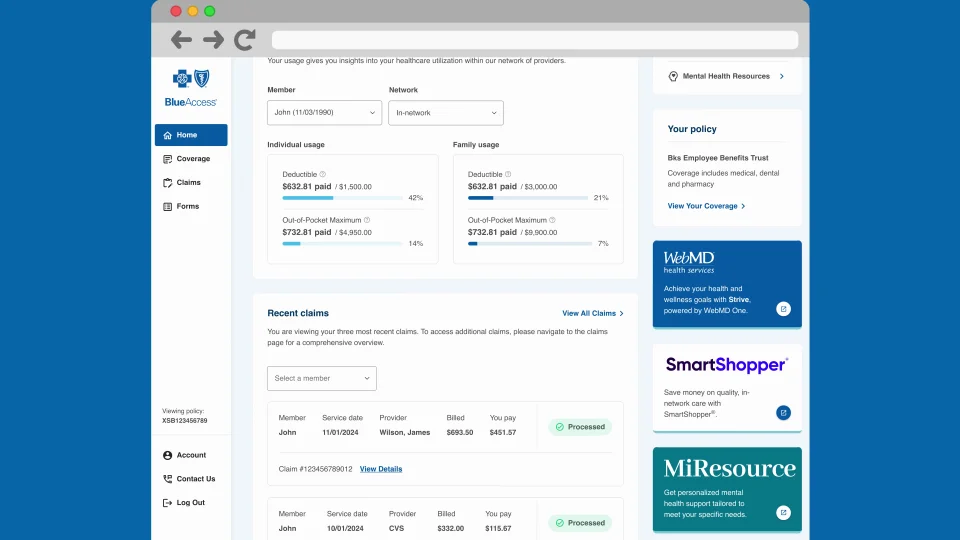Click the View All Claims link

tap(593, 313)
